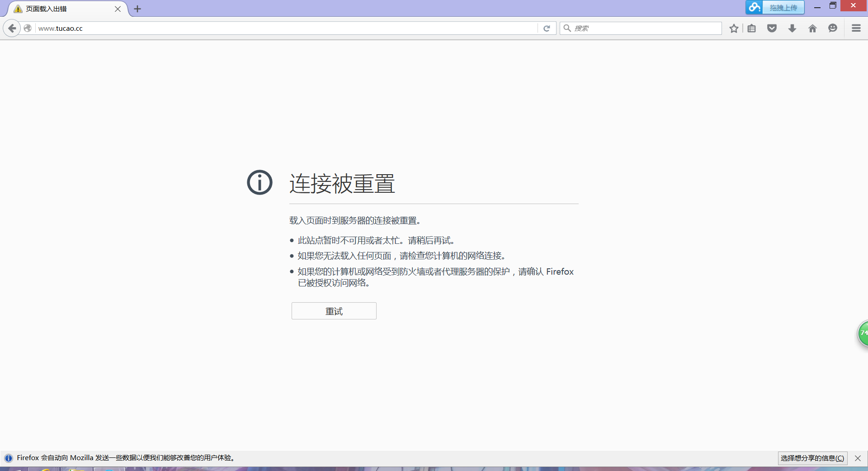
Task: Click the globe site identity icon
Action: pyautogui.click(x=28, y=28)
